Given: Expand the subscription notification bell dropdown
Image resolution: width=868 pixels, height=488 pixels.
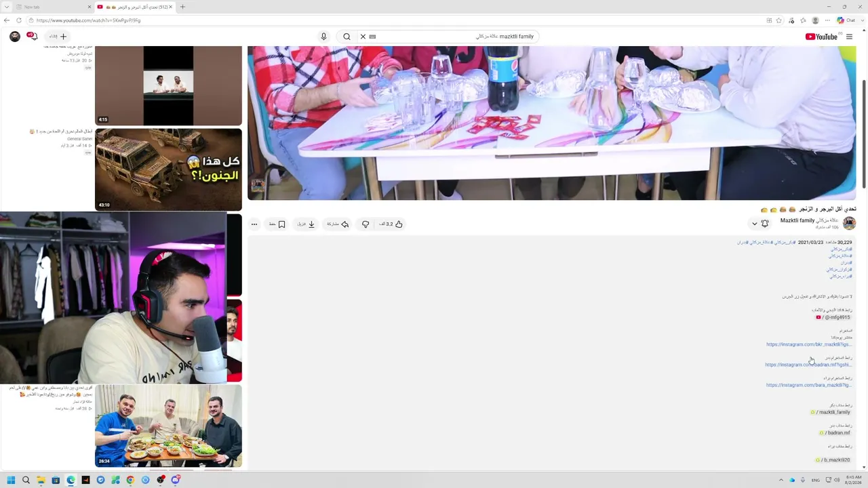Looking at the screenshot, I should pos(759,224).
